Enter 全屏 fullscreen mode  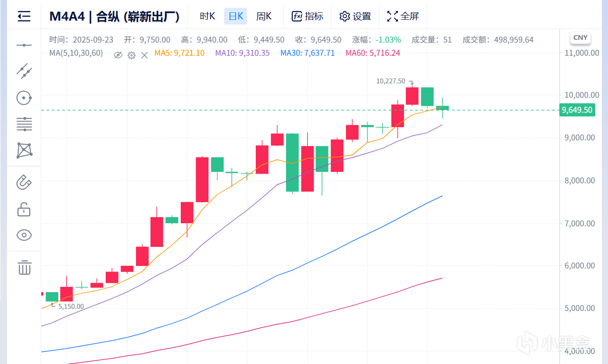tap(403, 17)
